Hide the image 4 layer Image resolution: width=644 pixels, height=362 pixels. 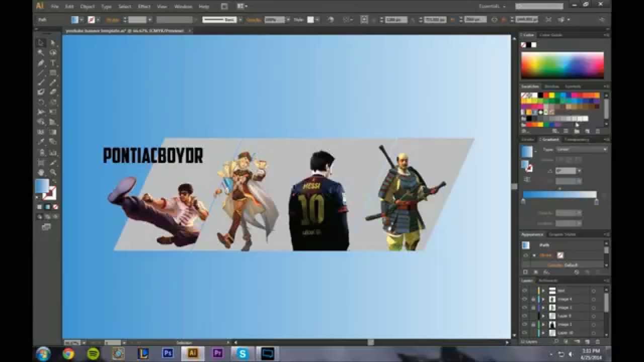pos(525,299)
